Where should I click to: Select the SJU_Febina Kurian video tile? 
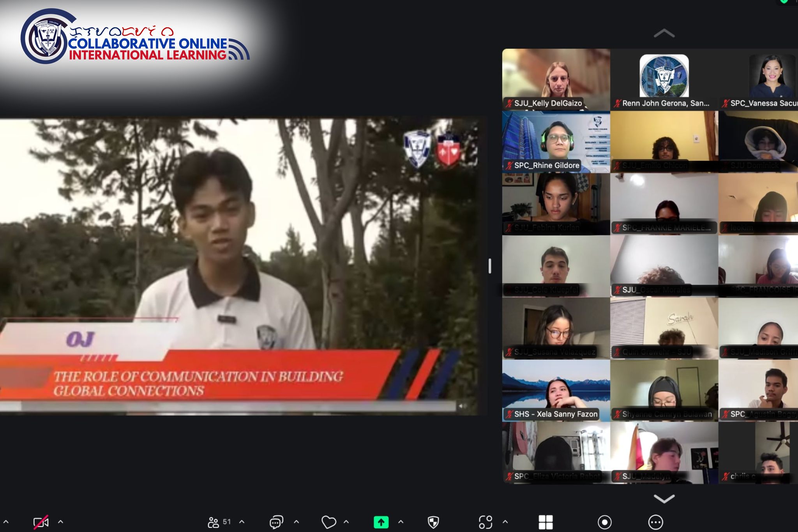[x=556, y=204]
